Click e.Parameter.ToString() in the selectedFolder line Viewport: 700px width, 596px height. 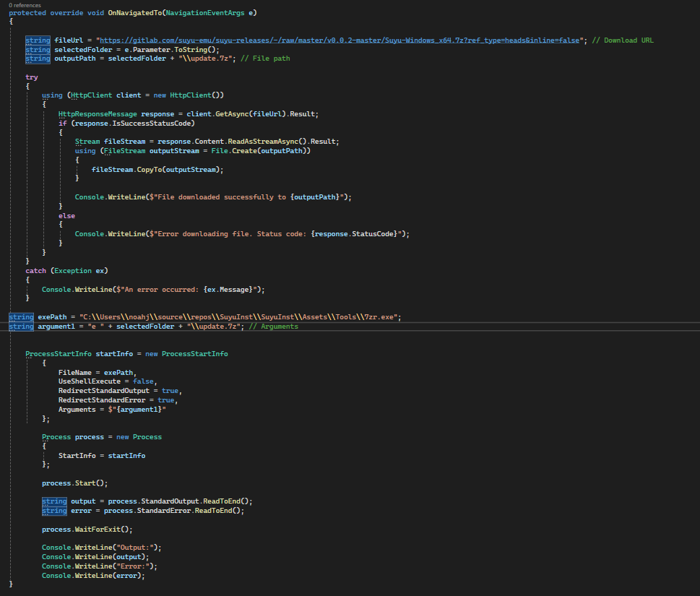[170, 50]
